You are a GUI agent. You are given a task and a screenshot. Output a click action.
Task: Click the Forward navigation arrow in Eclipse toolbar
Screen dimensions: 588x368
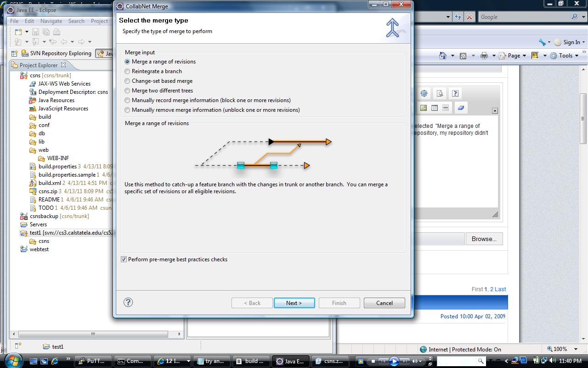pos(81,42)
